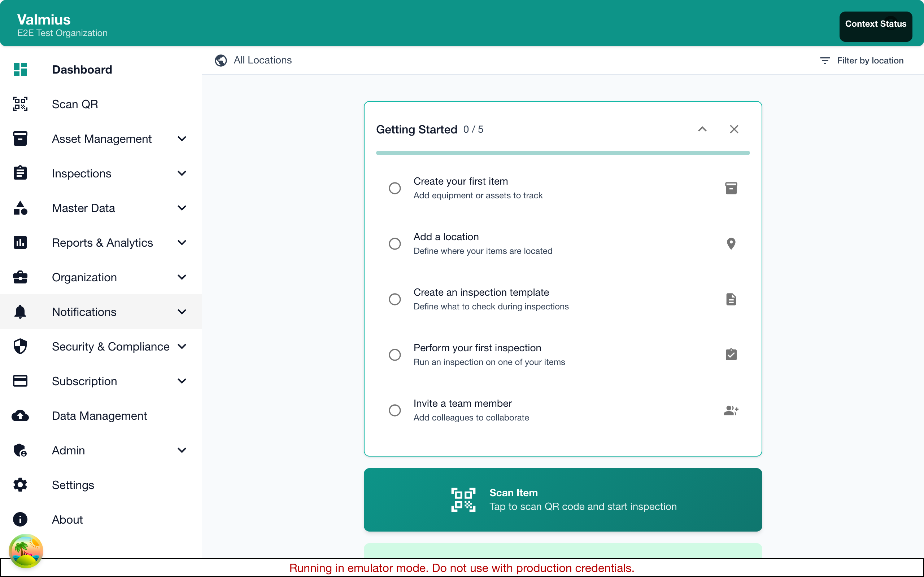Screen dimensions: 924x577
Task: Select the Inspections clipboard icon
Action: 20,173
